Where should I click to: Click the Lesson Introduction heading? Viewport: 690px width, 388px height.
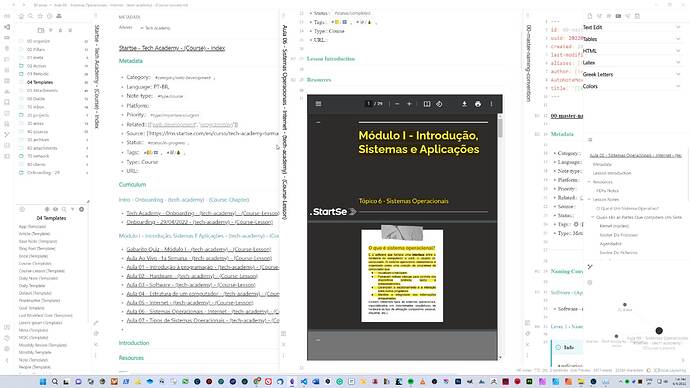330,59
